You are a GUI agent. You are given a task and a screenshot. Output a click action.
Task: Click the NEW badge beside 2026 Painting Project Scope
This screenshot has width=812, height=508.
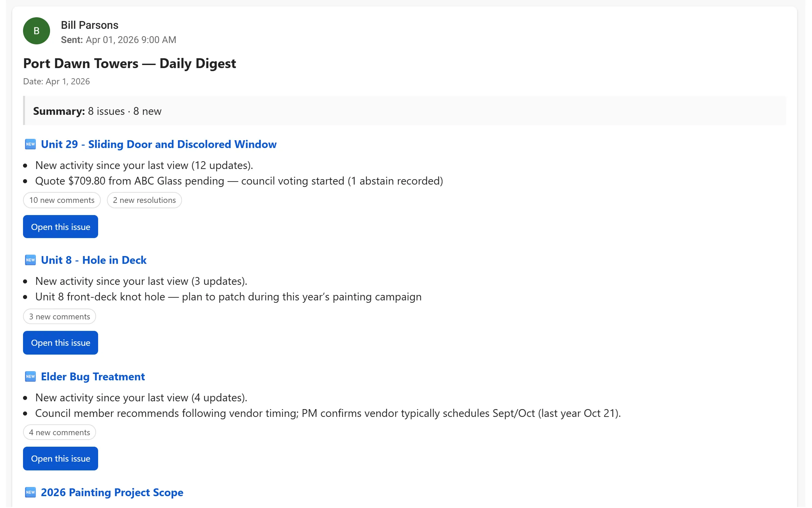30,493
